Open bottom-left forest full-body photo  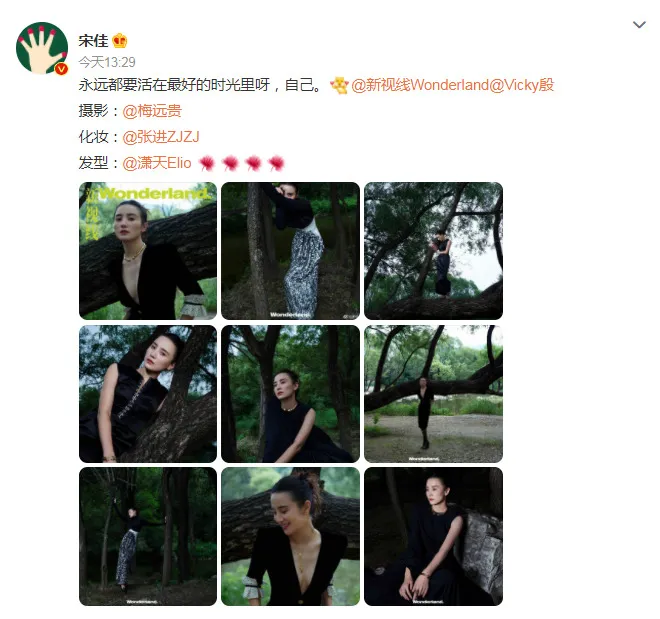[148, 537]
